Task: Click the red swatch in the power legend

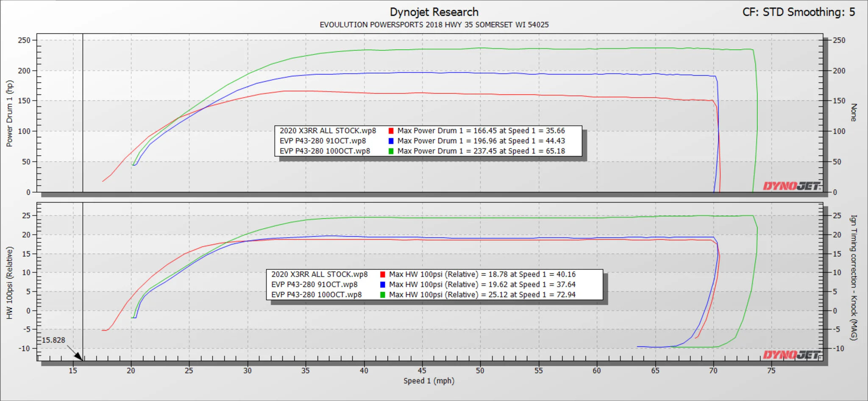Action: pyautogui.click(x=391, y=131)
